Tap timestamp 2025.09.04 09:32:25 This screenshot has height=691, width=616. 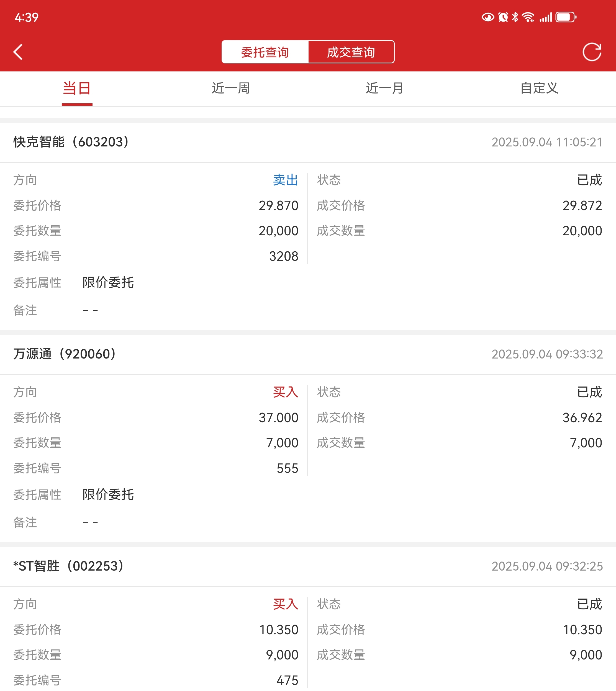[547, 566]
